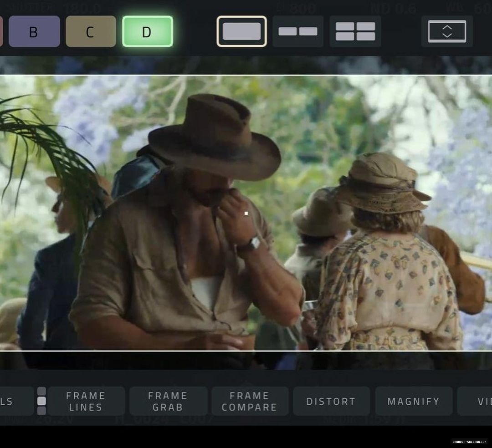This screenshot has width=492, height=448.
Task: Select camera C button
Action: tap(91, 31)
